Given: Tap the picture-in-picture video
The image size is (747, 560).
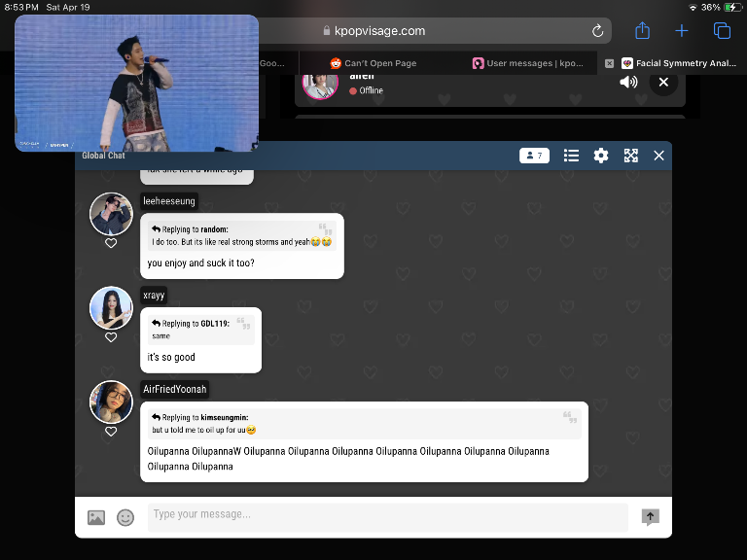Looking at the screenshot, I should point(137,83).
